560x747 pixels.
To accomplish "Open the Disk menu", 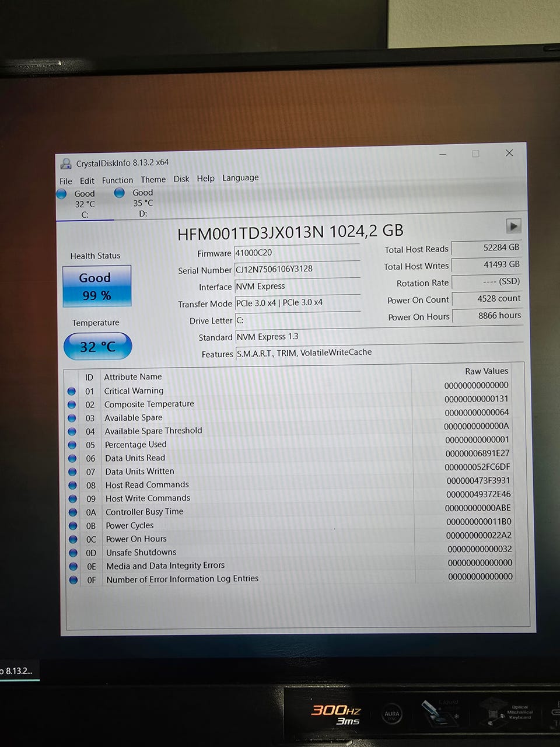I will pos(181,179).
